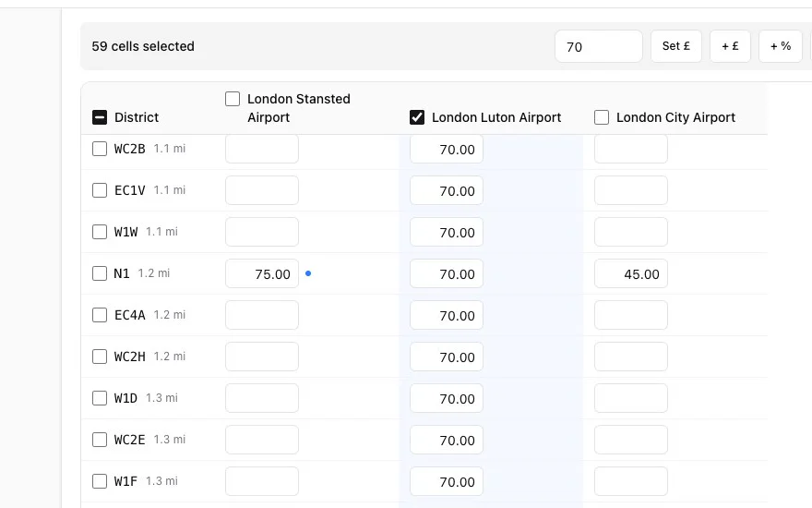Click the EC4A London City price field

(x=631, y=315)
